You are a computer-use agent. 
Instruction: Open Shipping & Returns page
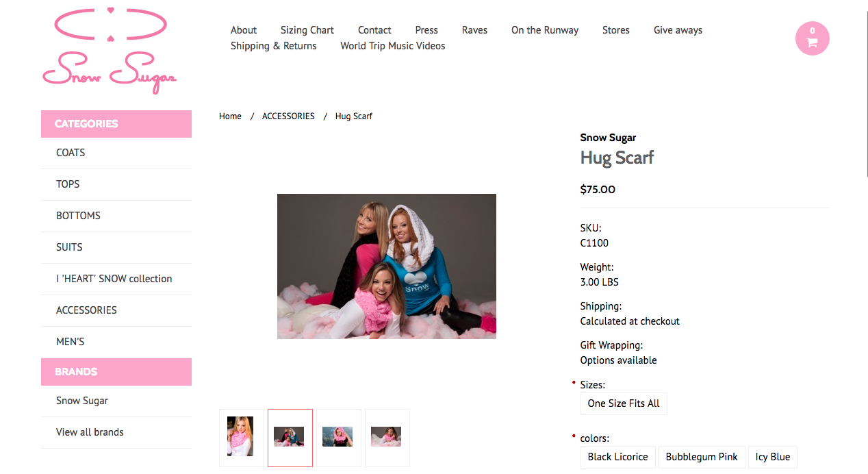click(x=274, y=46)
